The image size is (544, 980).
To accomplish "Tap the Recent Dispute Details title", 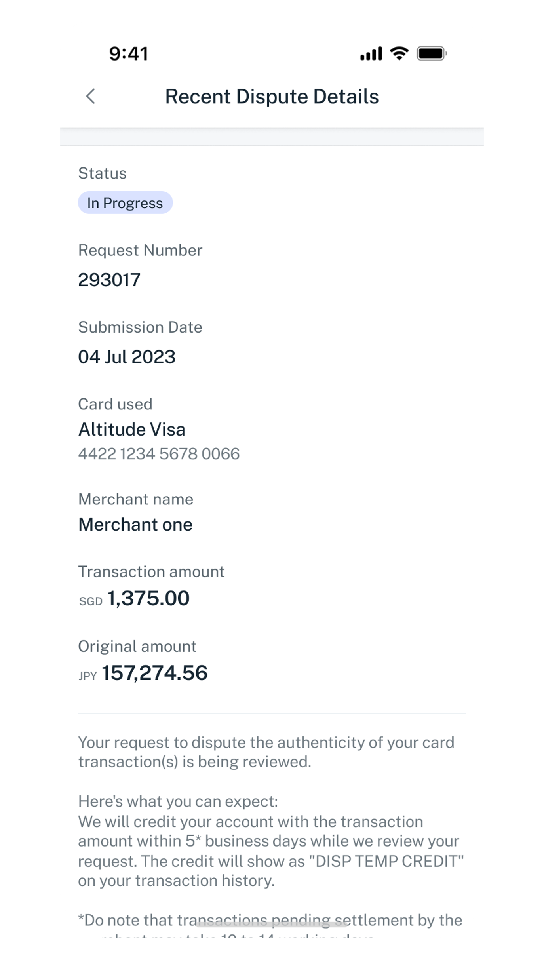I will point(272,97).
